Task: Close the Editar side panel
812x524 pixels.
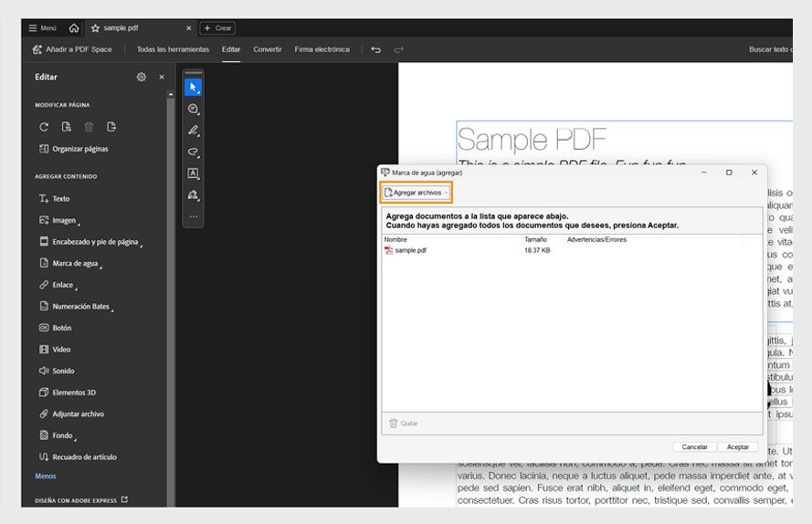Action: pos(162,78)
